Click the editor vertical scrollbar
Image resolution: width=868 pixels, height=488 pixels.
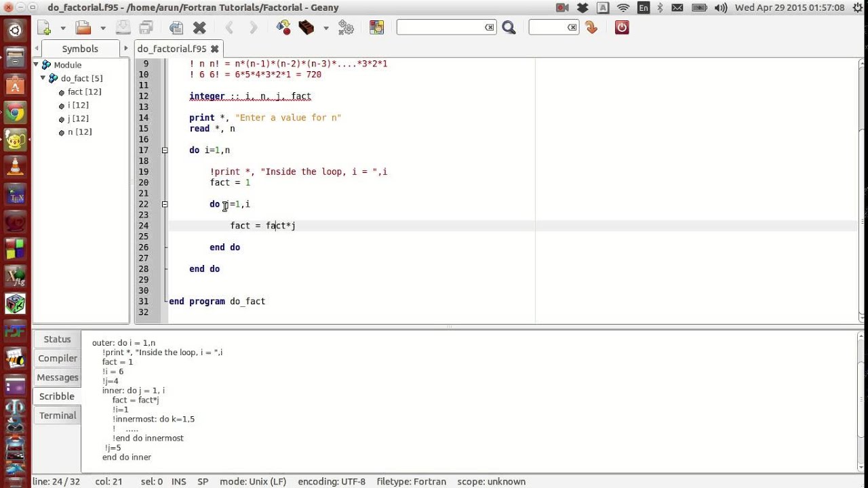point(863,190)
